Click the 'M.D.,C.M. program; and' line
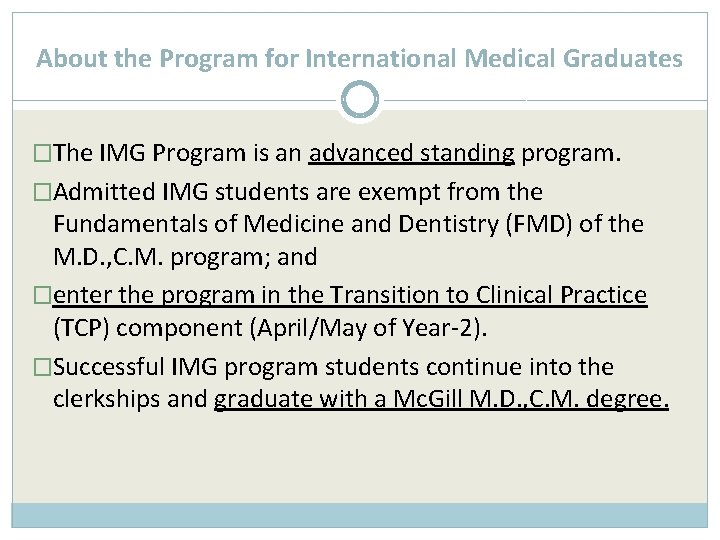The height and width of the screenshot is (540, 720). click(x=185, y=257)
